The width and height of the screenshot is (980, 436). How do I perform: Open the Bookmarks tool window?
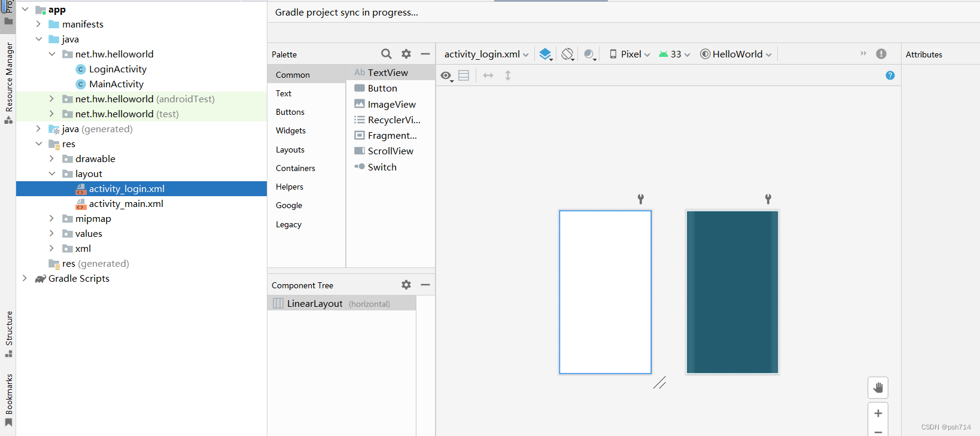coord(8,400)
